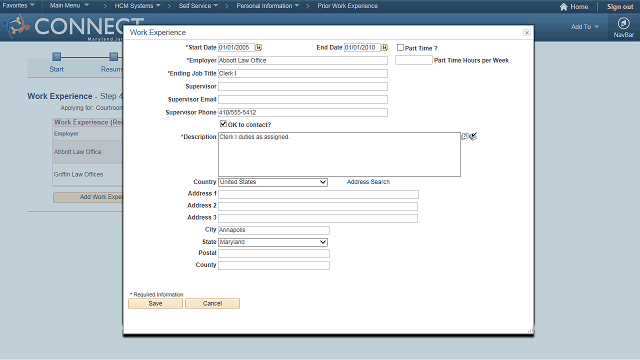Click the Address Search link
This screenshot has width=640, height=360.
(368, 182)
